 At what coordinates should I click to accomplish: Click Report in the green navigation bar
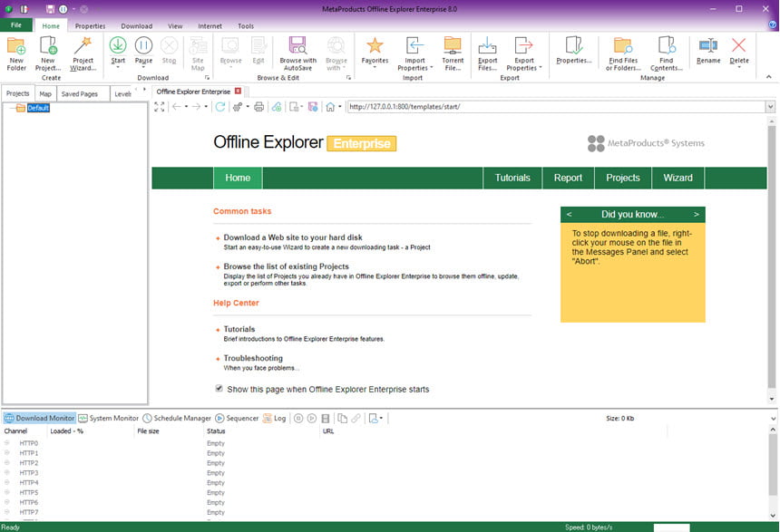(x=568, y=178)
